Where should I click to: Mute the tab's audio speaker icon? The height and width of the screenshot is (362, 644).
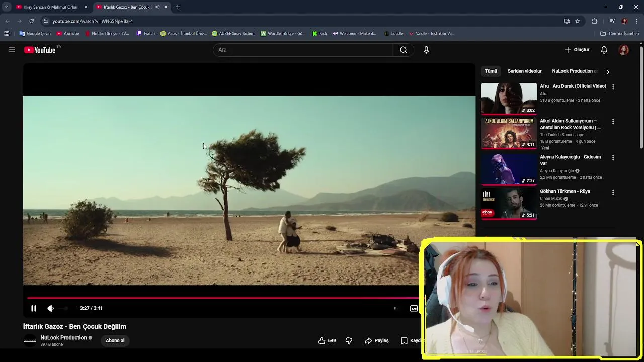pos(157,7)
